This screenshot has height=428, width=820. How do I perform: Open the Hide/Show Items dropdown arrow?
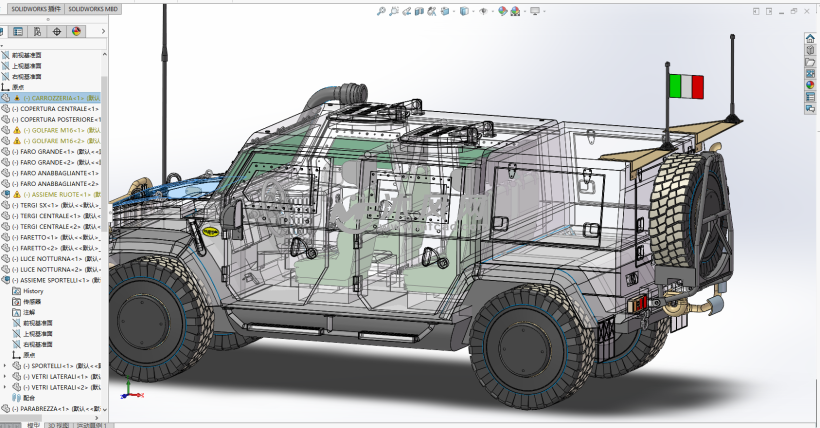[492, 11]
